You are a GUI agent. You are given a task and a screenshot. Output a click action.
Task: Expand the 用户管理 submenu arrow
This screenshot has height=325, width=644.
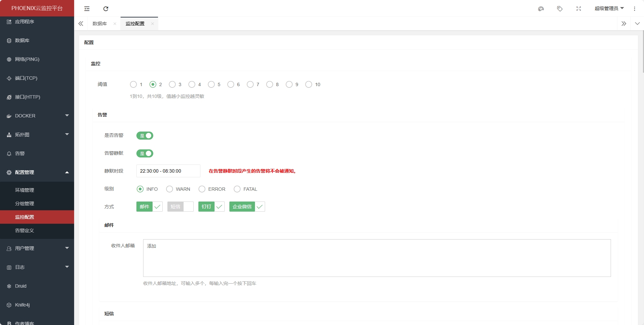pos(67,248)
